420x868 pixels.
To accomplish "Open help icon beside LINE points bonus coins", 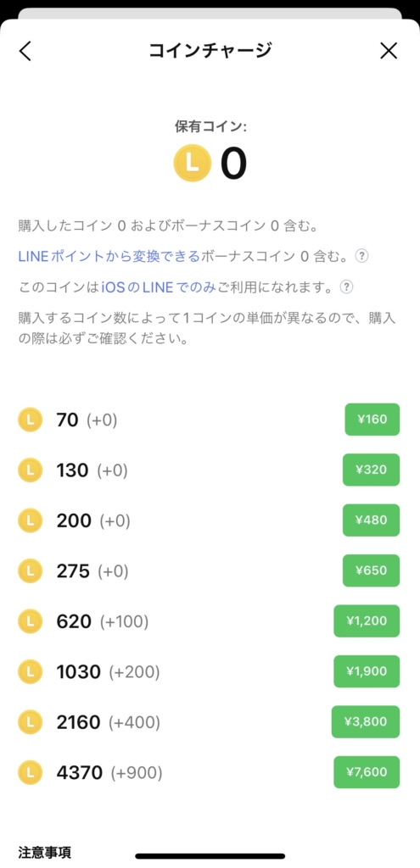I will (361, 256).
